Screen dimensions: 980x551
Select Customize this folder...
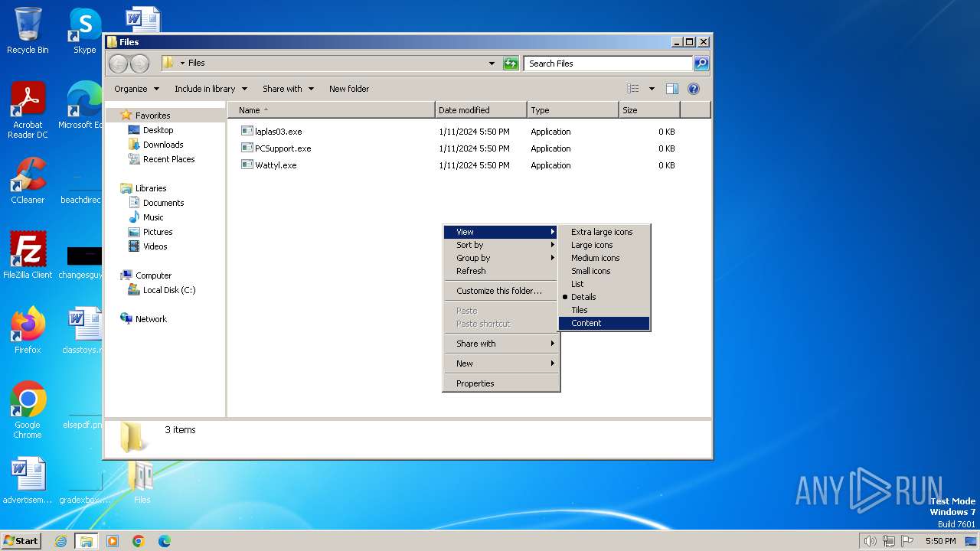point(501,291)
